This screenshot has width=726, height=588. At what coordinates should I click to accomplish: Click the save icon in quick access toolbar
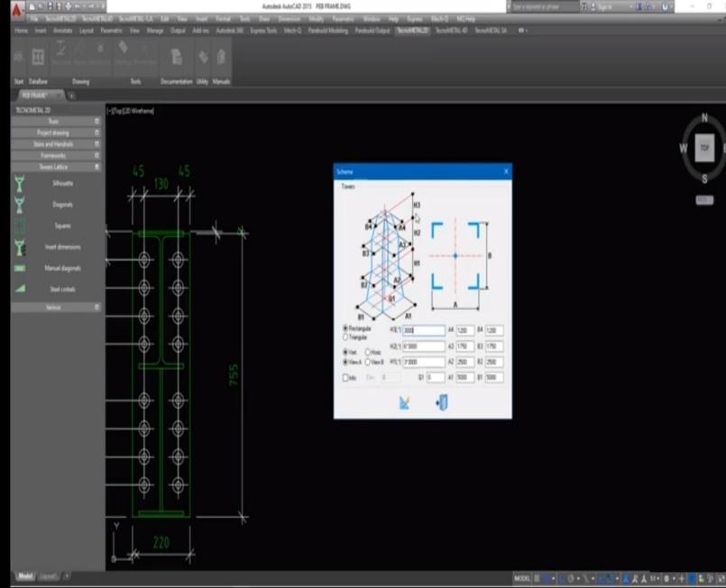tap(51, 6)
